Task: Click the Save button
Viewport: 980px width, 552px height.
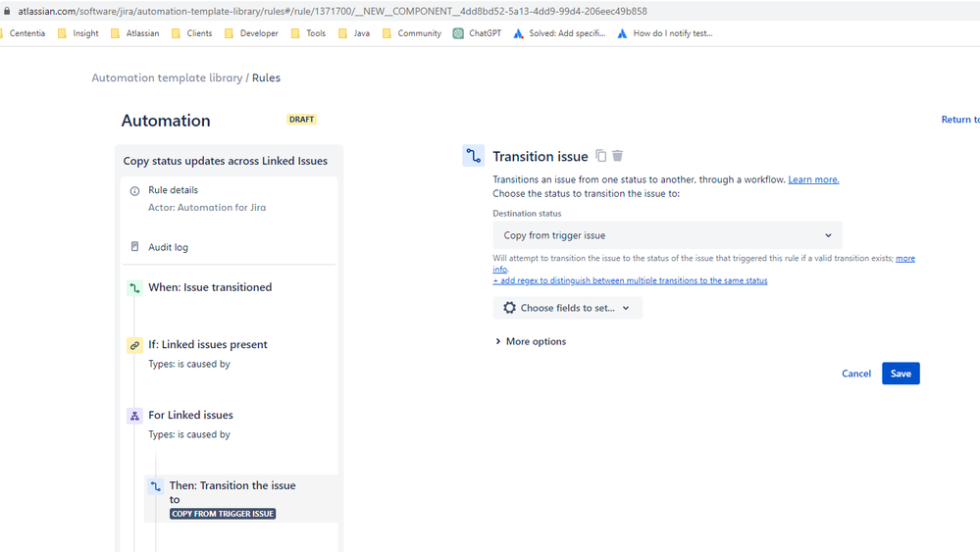Action: tap(901, 374)
